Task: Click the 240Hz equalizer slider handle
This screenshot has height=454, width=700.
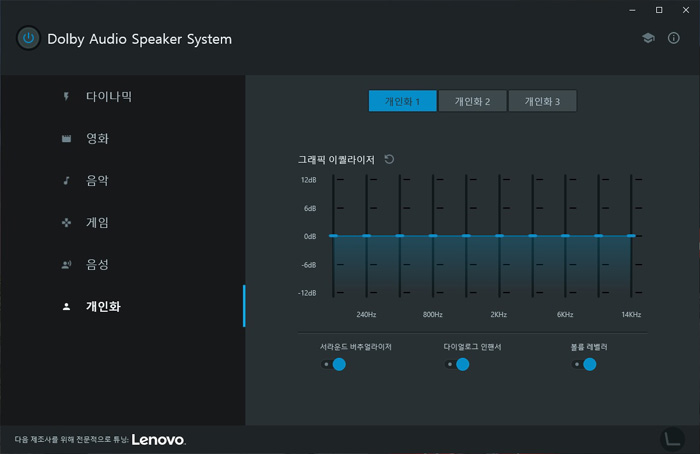Action: pos(367,236)
